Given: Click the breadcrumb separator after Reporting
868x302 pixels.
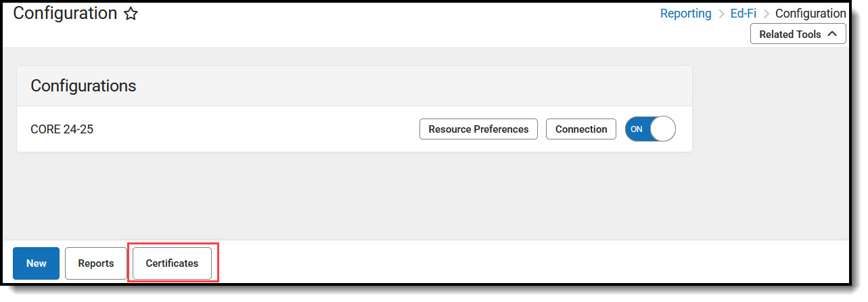Looking at the screenshot, I should 721,14.
